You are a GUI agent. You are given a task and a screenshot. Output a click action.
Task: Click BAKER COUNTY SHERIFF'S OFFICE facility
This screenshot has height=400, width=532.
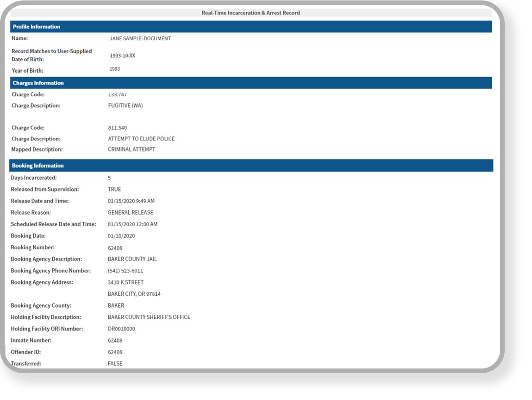[x=149, y=317]
